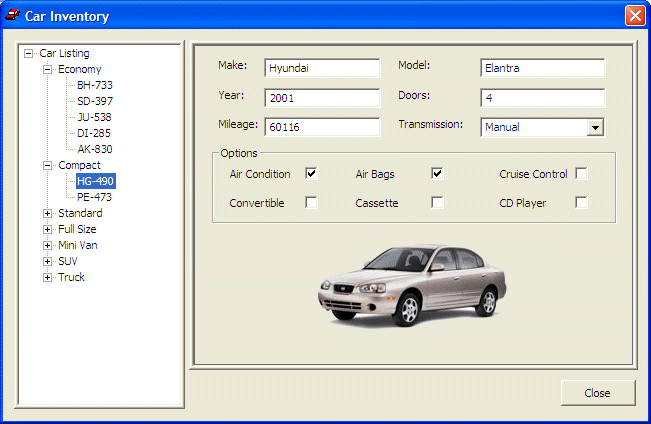Click the Compact tree label

pyautogui.click(x=79, y=165)
